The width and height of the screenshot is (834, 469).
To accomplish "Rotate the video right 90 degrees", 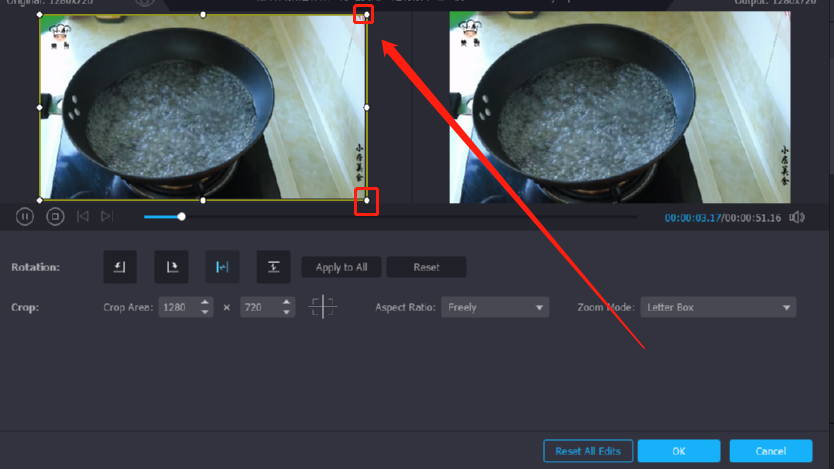I will coord(171,267).
